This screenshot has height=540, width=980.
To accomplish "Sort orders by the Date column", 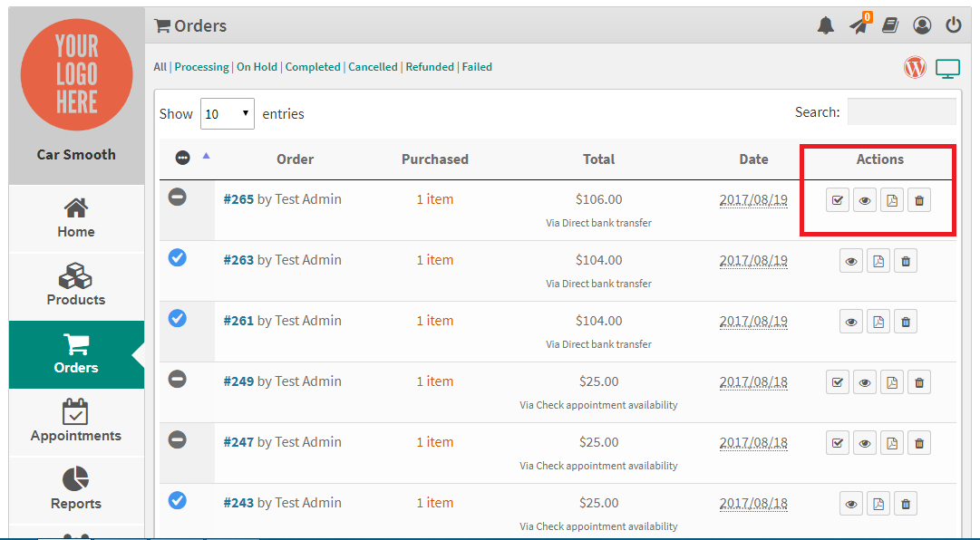I will point(753,159).
